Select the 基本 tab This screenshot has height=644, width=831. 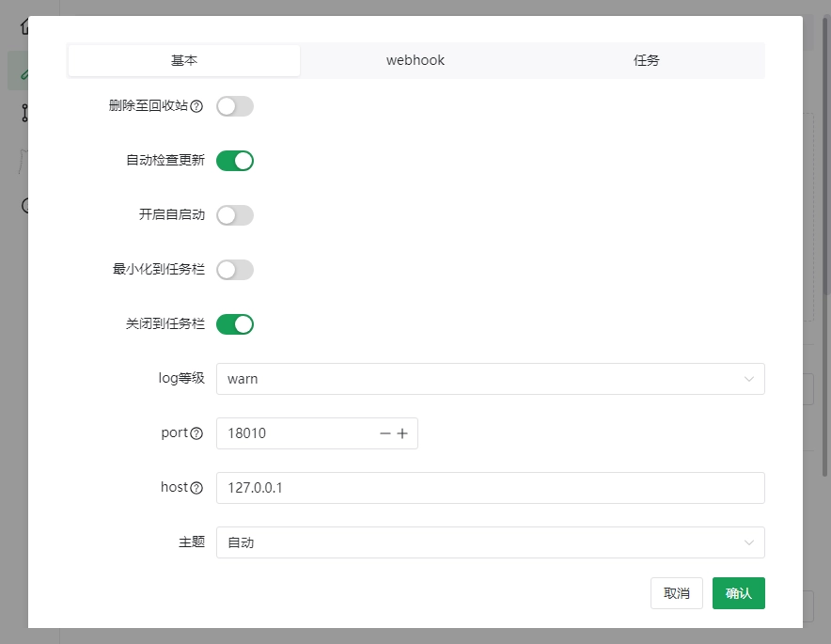coord(184,60)
